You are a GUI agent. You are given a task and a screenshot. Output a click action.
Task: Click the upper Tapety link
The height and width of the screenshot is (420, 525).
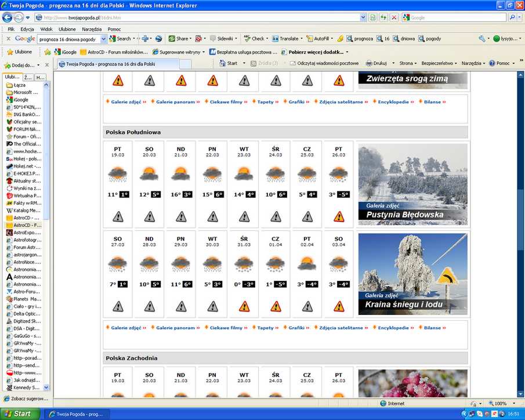pos(265,102)
